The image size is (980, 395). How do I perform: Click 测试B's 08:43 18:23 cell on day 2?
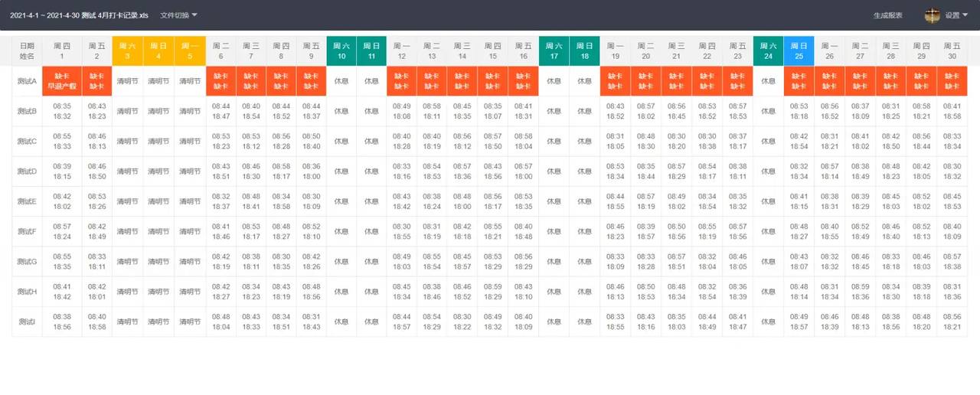(x=96, y=111)
